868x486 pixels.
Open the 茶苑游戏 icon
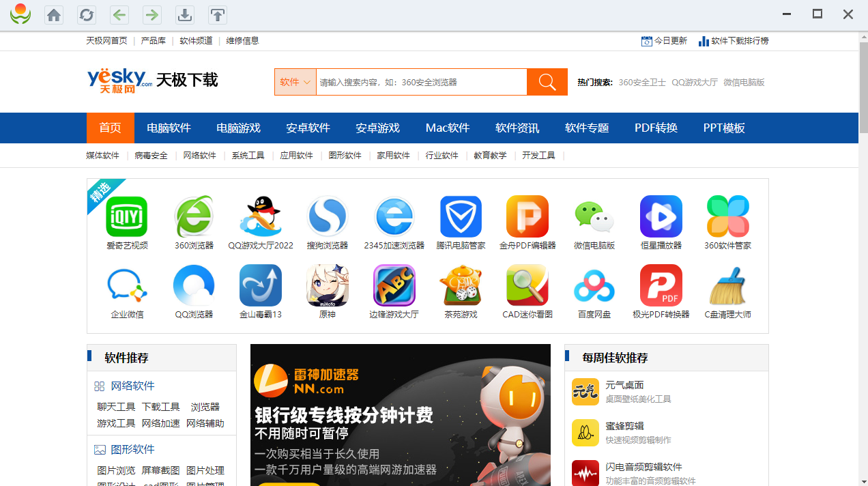pyautogui.click(x=461, y=285)
